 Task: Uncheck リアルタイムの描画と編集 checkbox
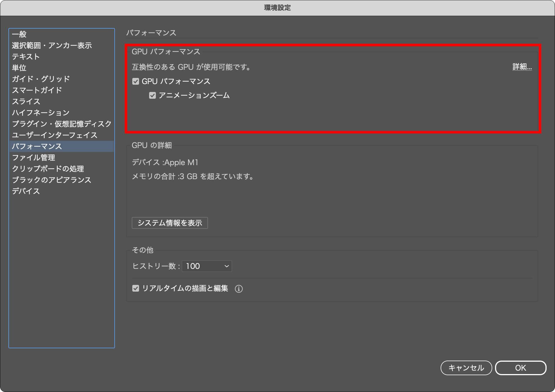coord(136,288)
